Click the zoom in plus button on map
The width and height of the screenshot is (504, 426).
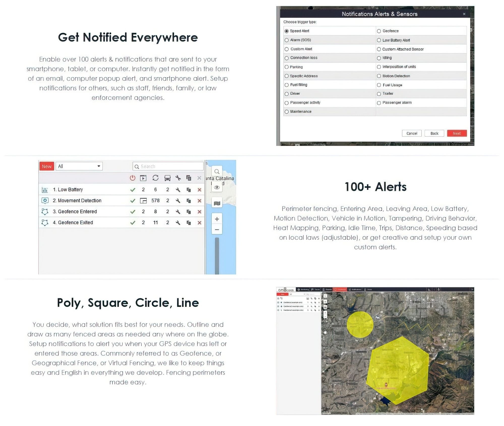[x=217, y=219]
